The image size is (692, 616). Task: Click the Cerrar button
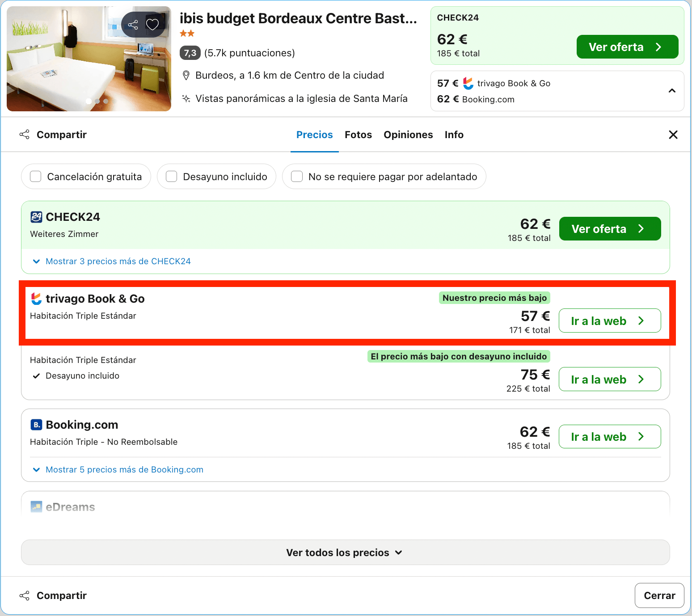pyautogui.click(x=659, y=595)
